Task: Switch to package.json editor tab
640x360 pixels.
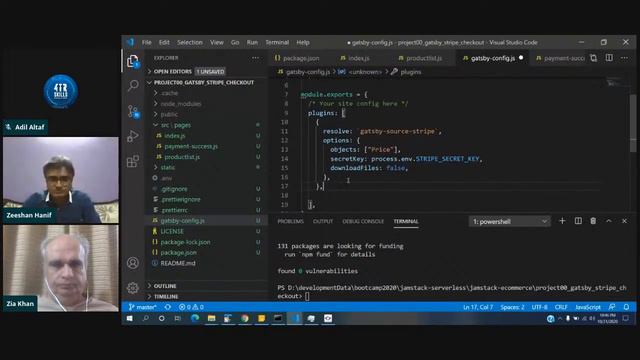Action: point(300,58)
